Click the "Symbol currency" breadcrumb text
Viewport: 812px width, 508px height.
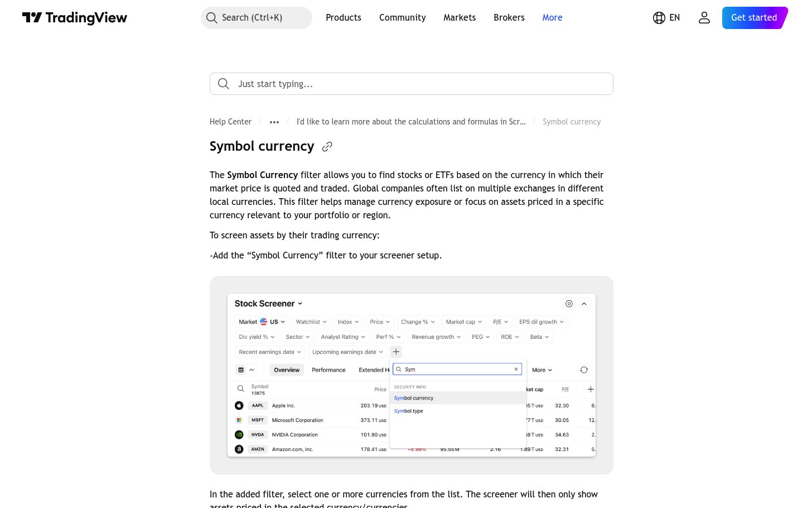click(x=572, y=122)
